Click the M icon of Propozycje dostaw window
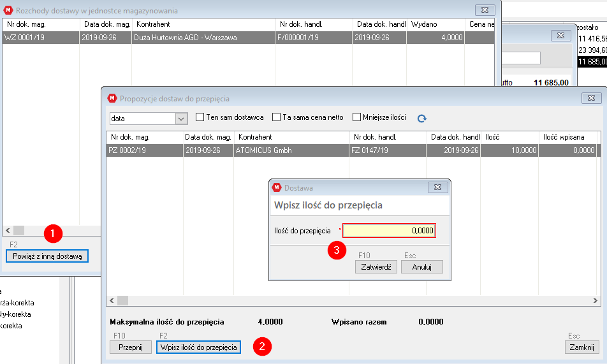The image size is (607, 364). tap(112, 98)
